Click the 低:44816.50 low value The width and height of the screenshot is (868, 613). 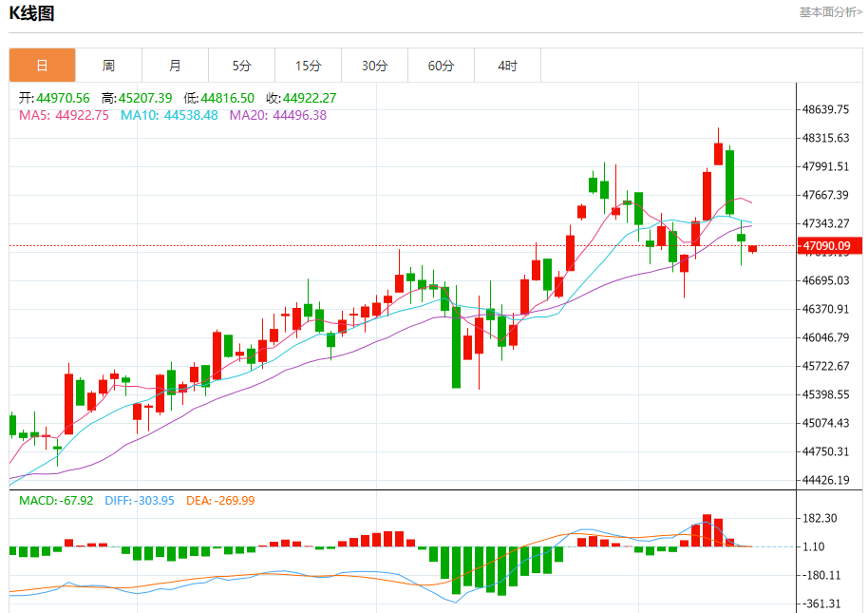[219, 98]
